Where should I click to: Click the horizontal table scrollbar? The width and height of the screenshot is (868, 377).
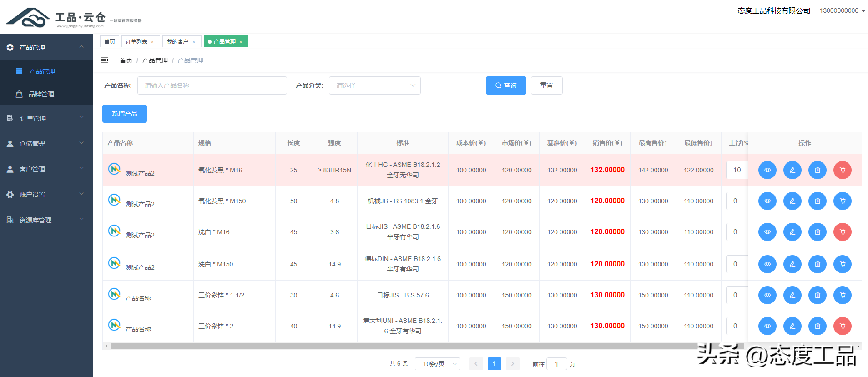[428, 347]
